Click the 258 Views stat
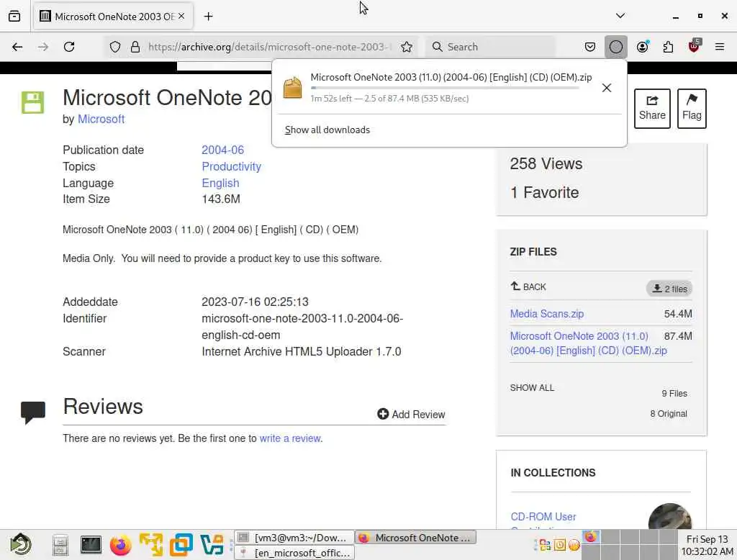The height and width of the screenshot is (560, 737). [x=546, y=163]
